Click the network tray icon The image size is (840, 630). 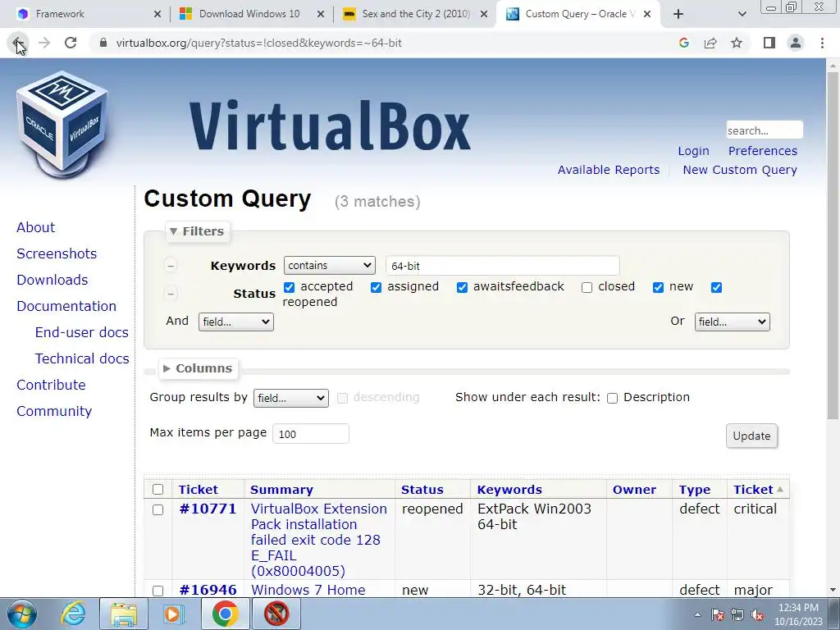(737, 614)
